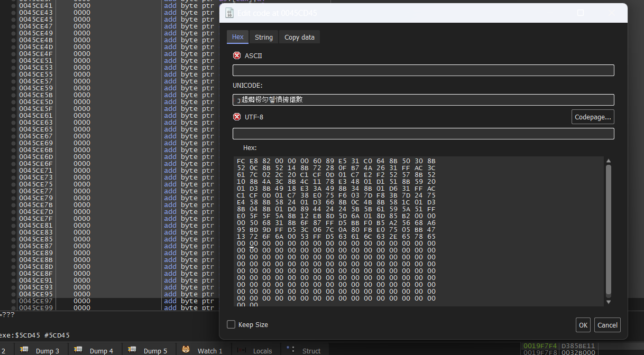
Task: Click the UNICODE label
Action: [x=247, y=85]
